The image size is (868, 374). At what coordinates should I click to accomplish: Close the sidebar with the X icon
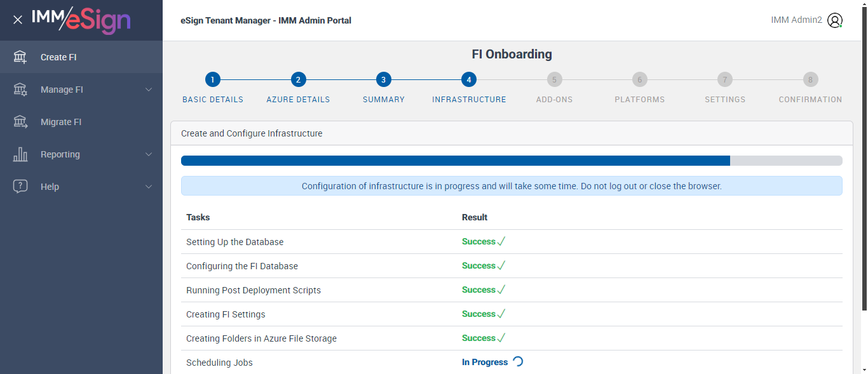[x=18, y=20]
